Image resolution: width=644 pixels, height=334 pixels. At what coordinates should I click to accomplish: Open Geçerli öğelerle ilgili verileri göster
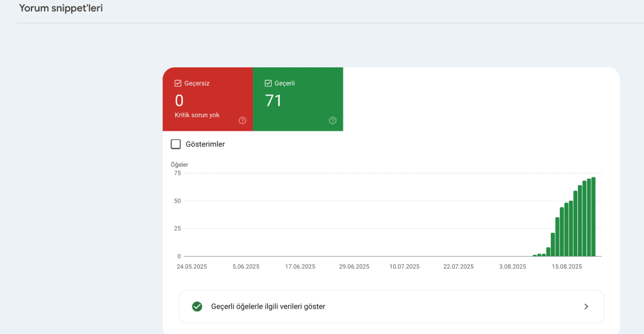[x=268, y=306]
